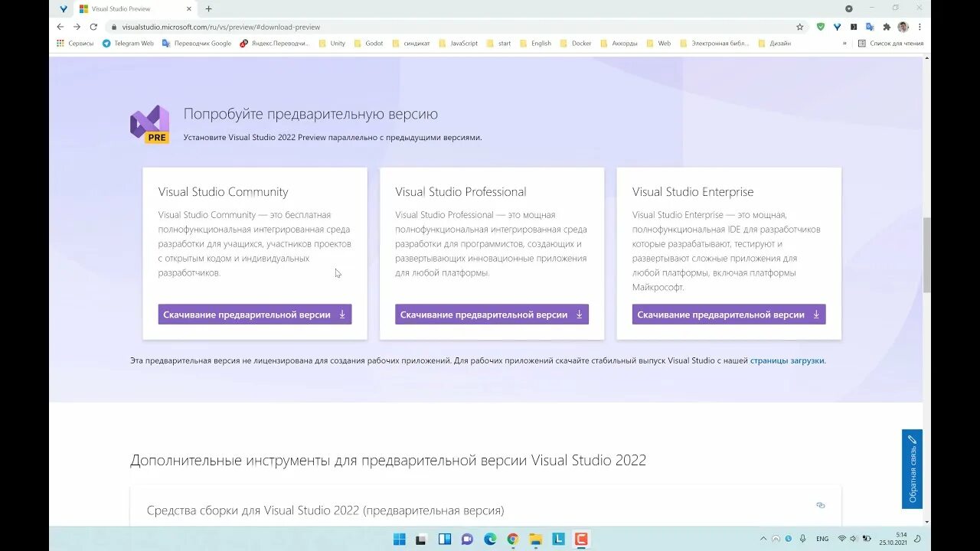980x551 pixels.
Task: Open the Web bookmarks folder
Action: click(x=658, y=44)
